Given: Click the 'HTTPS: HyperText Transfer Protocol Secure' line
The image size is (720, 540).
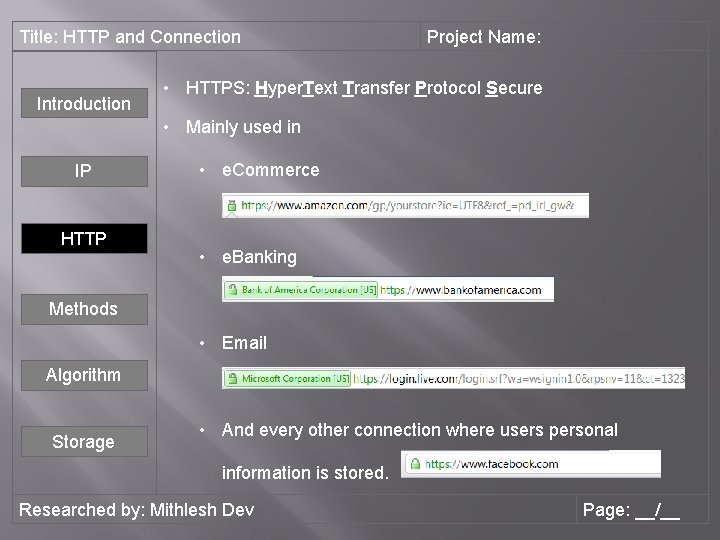Looking at the screenshot, I should click(x=364, y=88).
